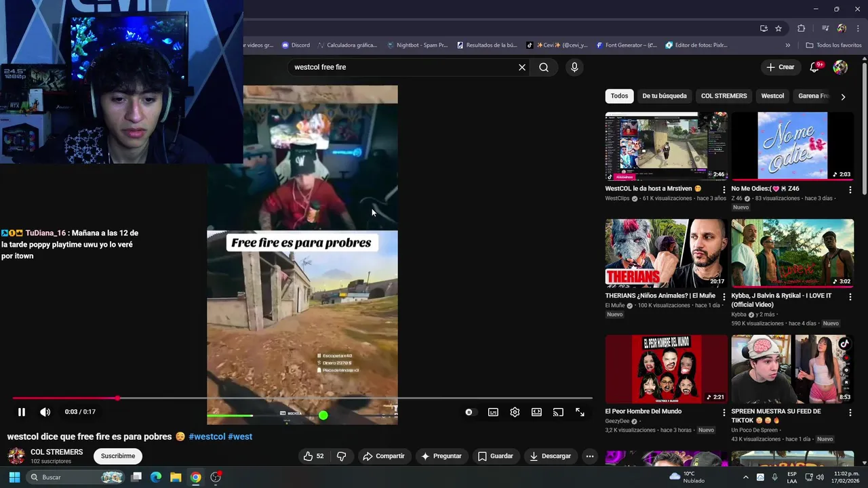Open the COL STREMERS channel name link

pos(57,452)
